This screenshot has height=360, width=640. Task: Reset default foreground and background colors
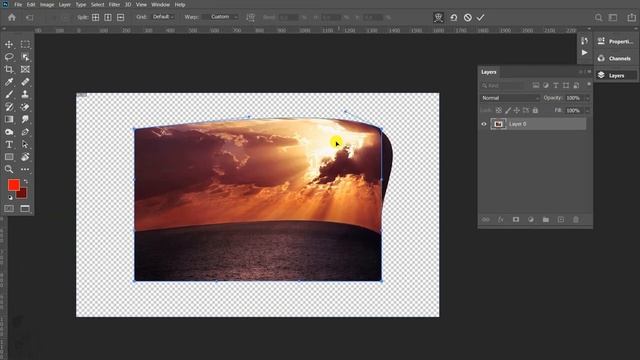10,198
